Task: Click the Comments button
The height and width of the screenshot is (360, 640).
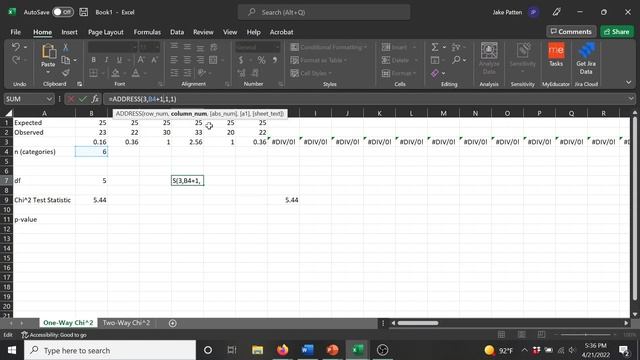Action: coord(571,31)
